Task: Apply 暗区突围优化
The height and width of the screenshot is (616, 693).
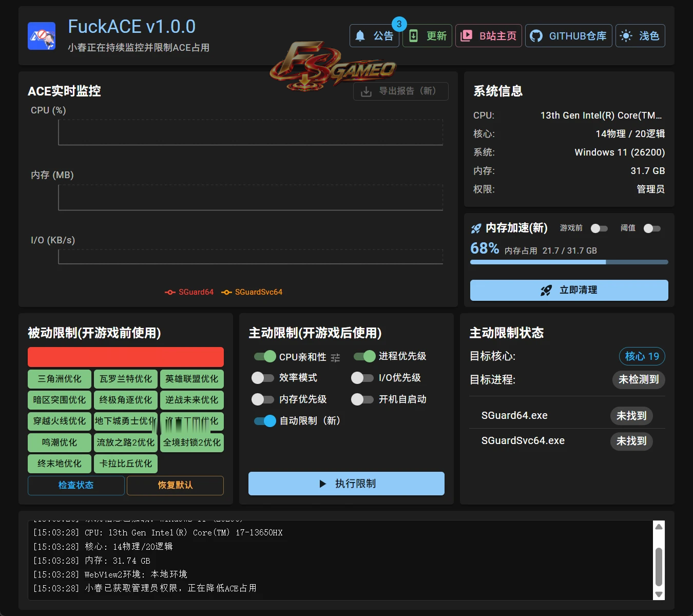Action: pos(60,400)
